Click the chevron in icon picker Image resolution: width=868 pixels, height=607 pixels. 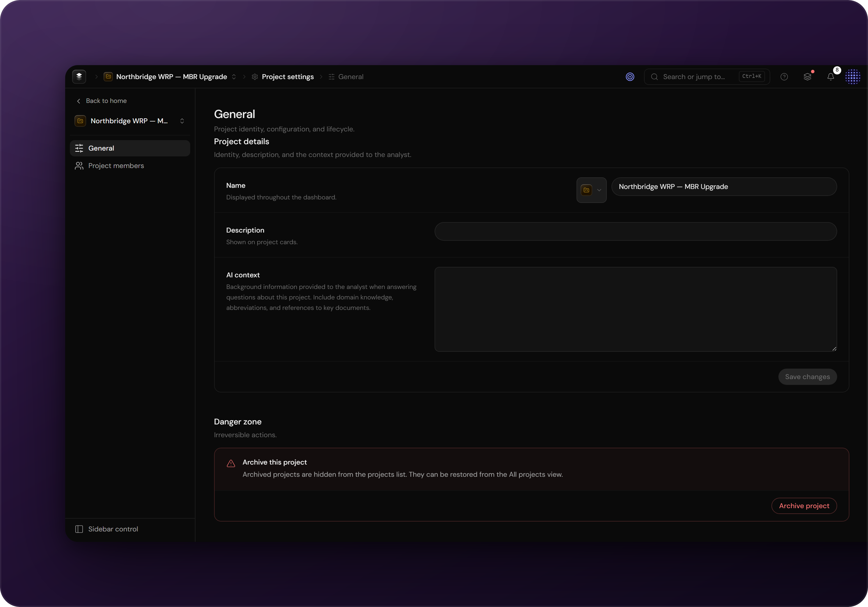point(599,190)
